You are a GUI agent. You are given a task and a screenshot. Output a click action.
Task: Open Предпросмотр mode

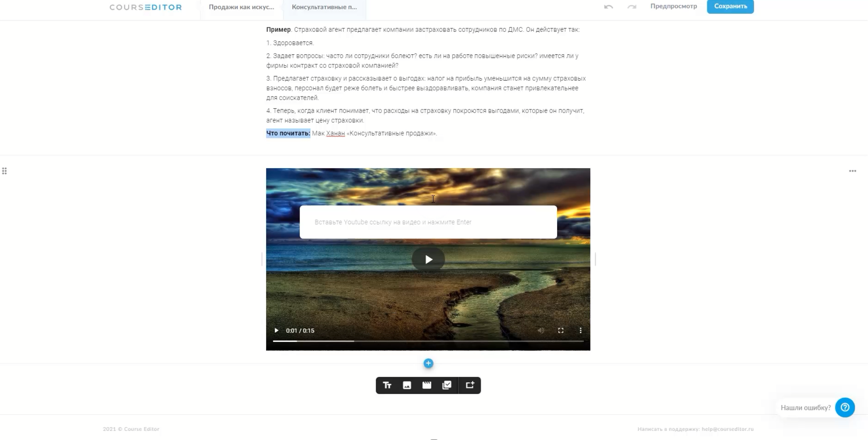[674, 6]
